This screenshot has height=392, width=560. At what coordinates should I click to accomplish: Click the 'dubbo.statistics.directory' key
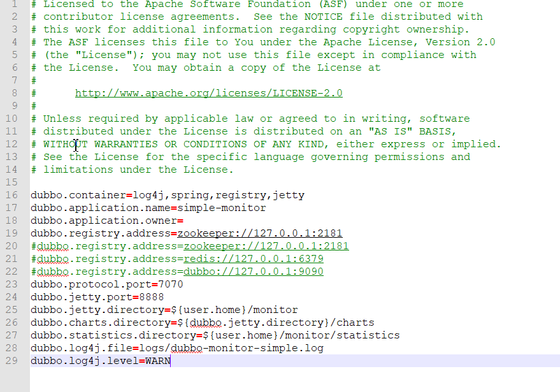pyautogui.click(x=113, y=335)
